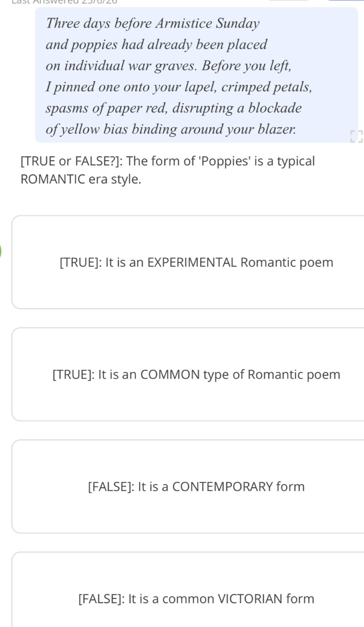Image resolution: width=364 pixels, height=627 pixels.
Task: Pick the '[FALSE]: It is a CONTEMPORARY form' option
Action: coord(188,486)
